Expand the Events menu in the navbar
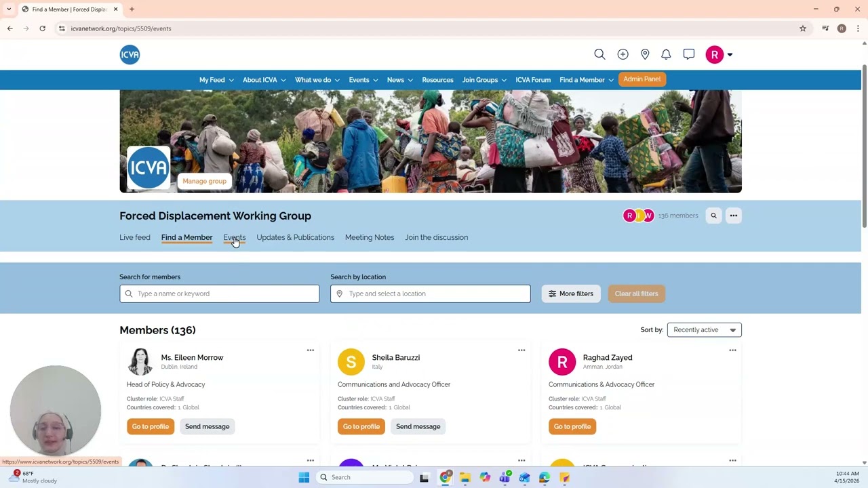Viewport: 868px width, 488px height. tap(363, 80)
